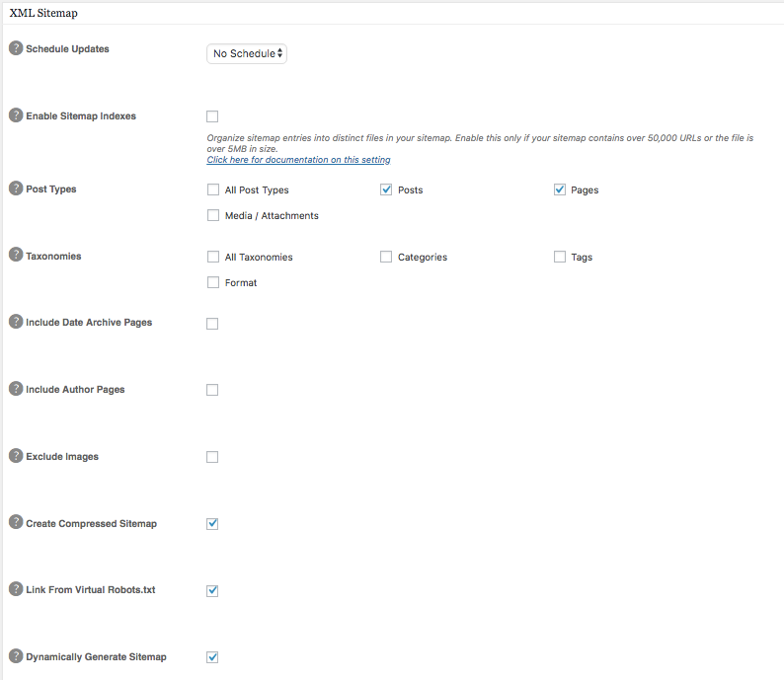Enable the Media / Attachments checkbox
The width and height of the screenshot is (784, 680).
(213, 215)
